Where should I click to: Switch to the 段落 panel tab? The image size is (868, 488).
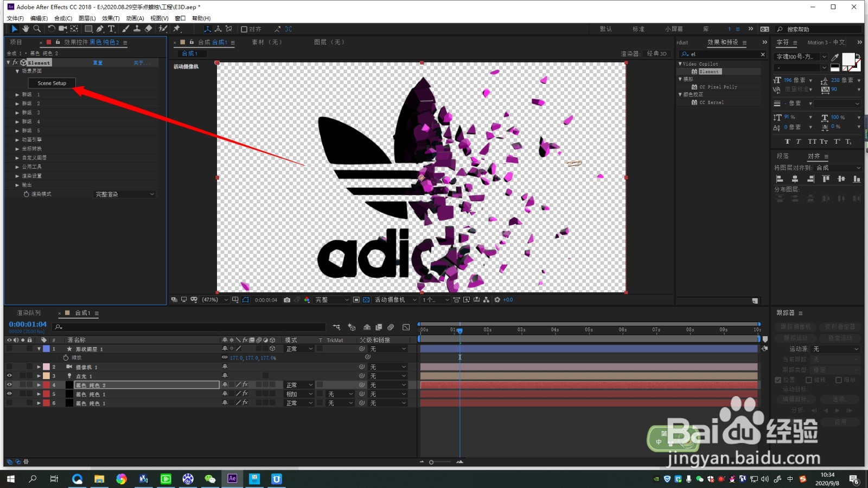782,156
